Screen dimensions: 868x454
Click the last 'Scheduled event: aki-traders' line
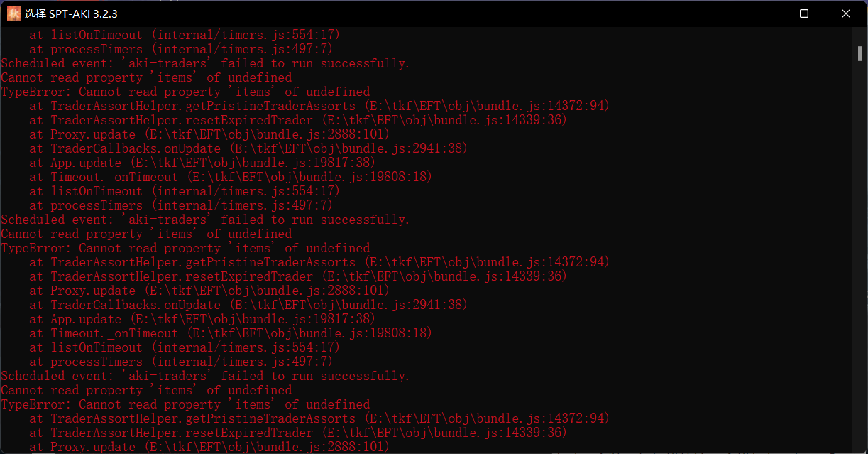coord(205,376)
